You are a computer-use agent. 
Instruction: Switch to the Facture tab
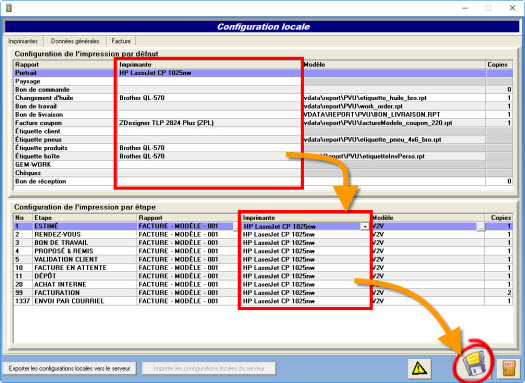(x=121, y=41)
